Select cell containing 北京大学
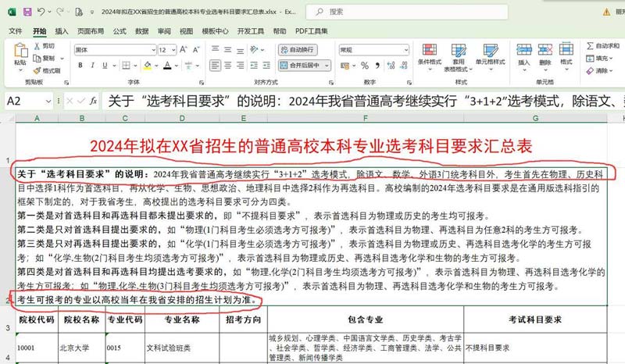 click(82, 348)
